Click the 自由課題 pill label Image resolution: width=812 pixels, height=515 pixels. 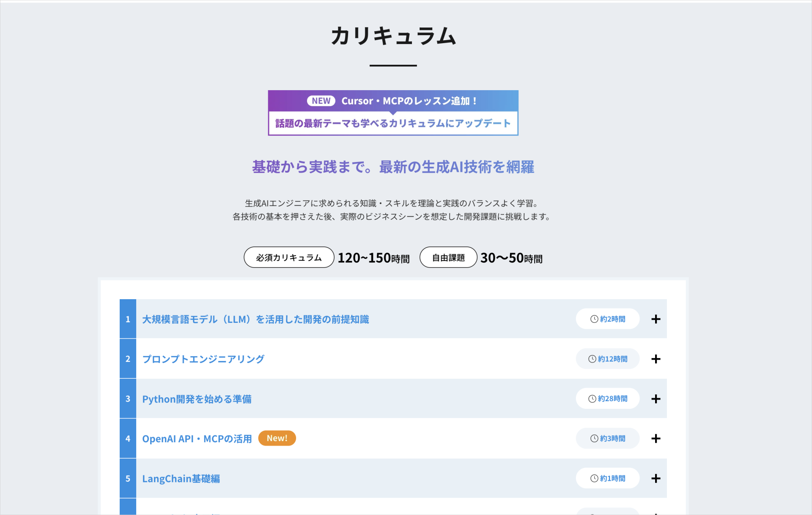tap(448, 257)
